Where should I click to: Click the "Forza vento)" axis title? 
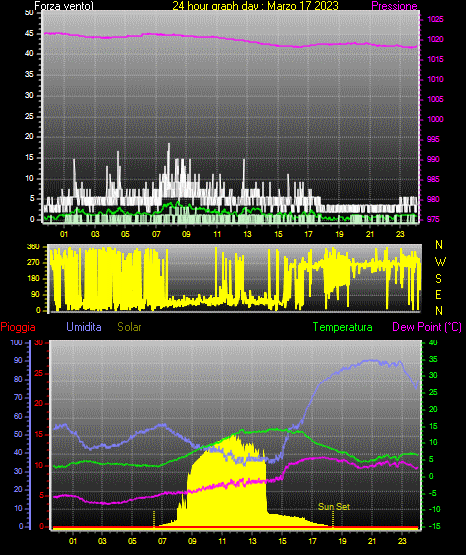64,6
